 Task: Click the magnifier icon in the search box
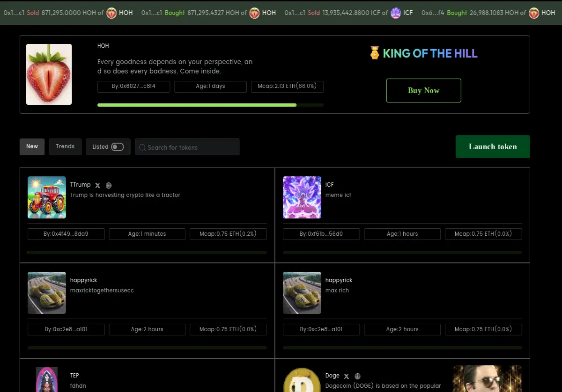pos(142,147)
